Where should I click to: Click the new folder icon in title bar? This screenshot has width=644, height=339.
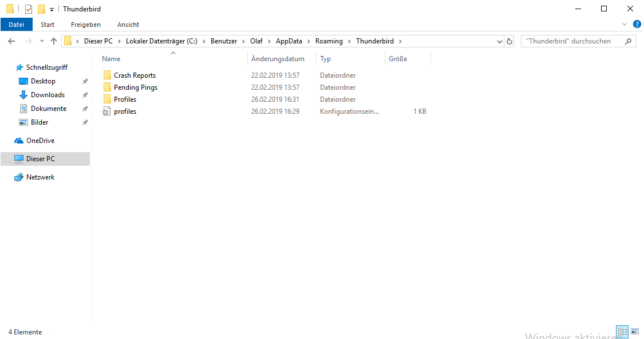[41, 9]
